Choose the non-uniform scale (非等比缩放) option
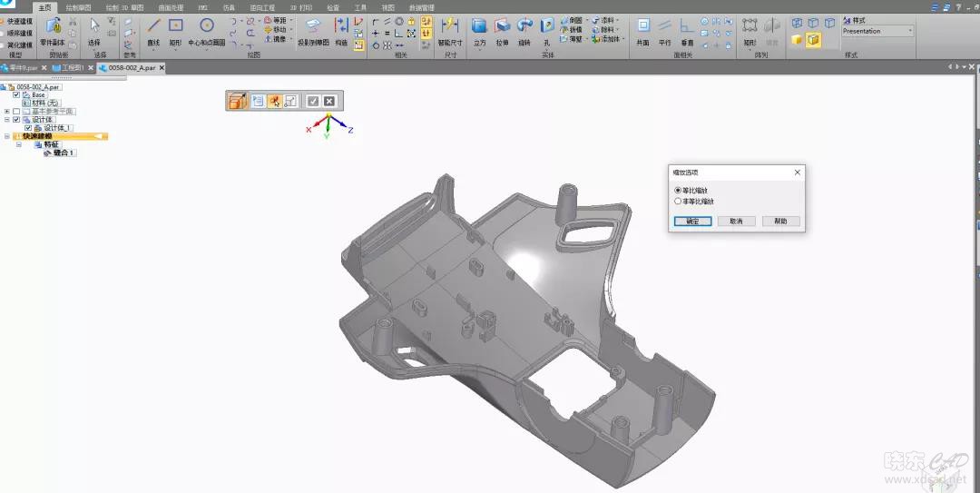 [678, 202]
